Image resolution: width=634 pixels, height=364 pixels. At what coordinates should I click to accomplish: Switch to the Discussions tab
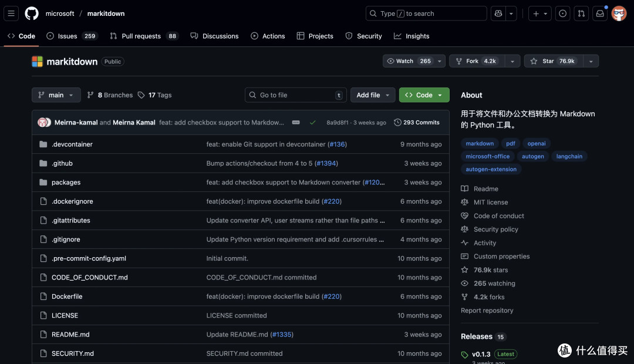pyautogui.click(x=215, y=36)
